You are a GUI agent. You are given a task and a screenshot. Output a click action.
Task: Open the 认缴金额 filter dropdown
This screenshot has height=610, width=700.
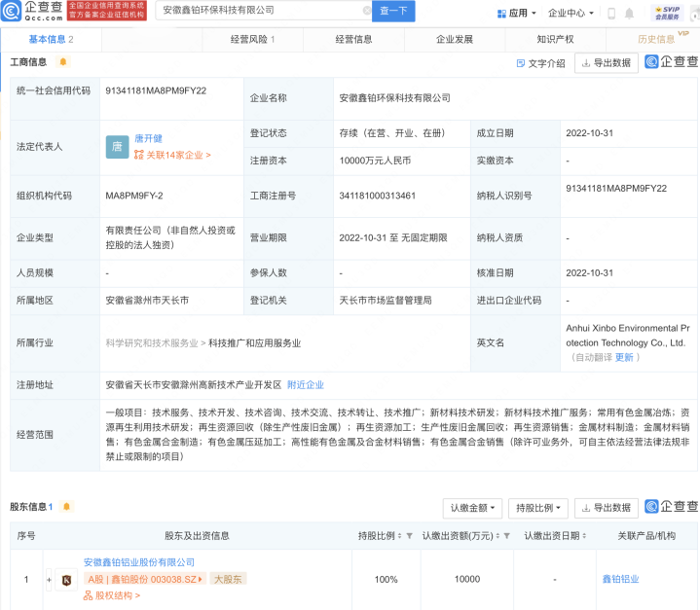[x=472, y=508]
